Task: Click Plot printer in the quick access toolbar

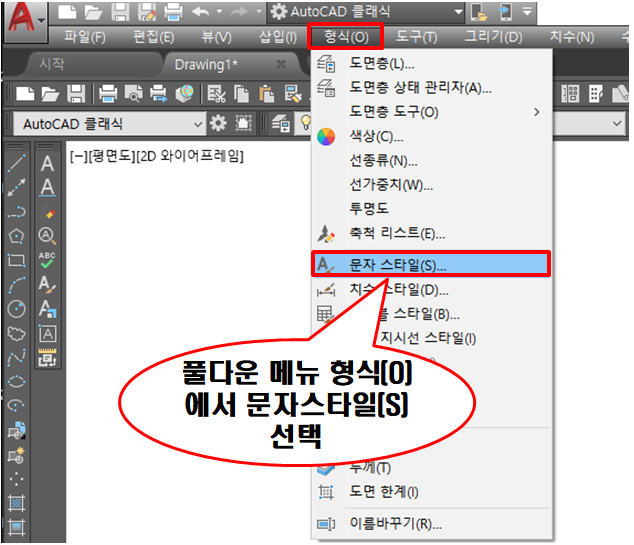Action: coord(173,12)
